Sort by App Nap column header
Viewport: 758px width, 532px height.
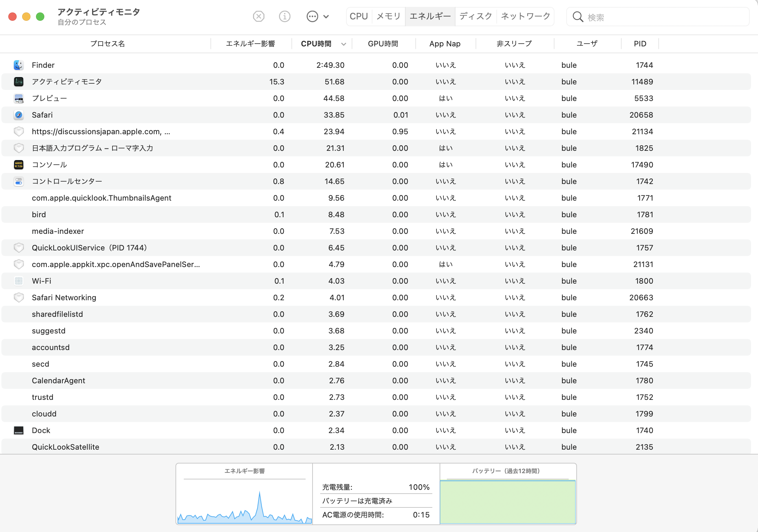pos(445,44)
